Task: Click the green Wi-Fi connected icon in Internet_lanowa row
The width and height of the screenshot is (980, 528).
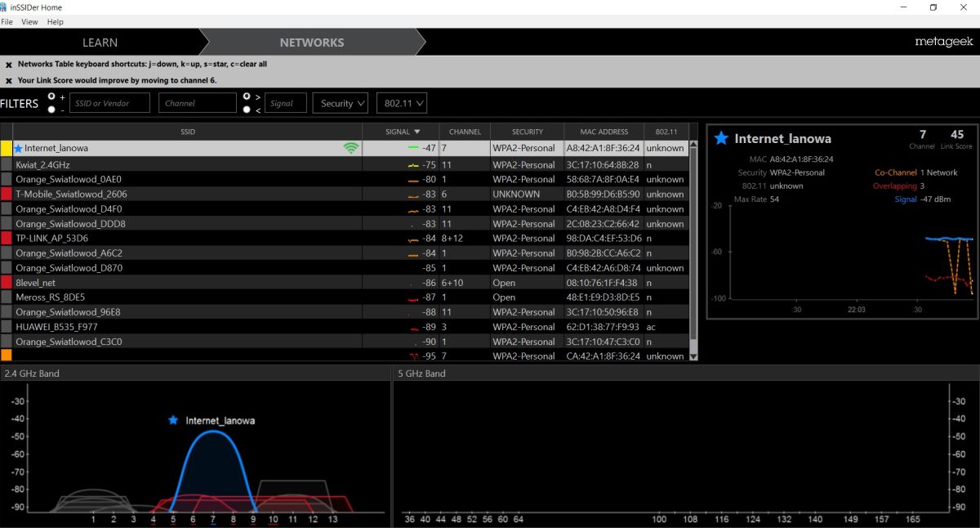Action: [351, 148]
